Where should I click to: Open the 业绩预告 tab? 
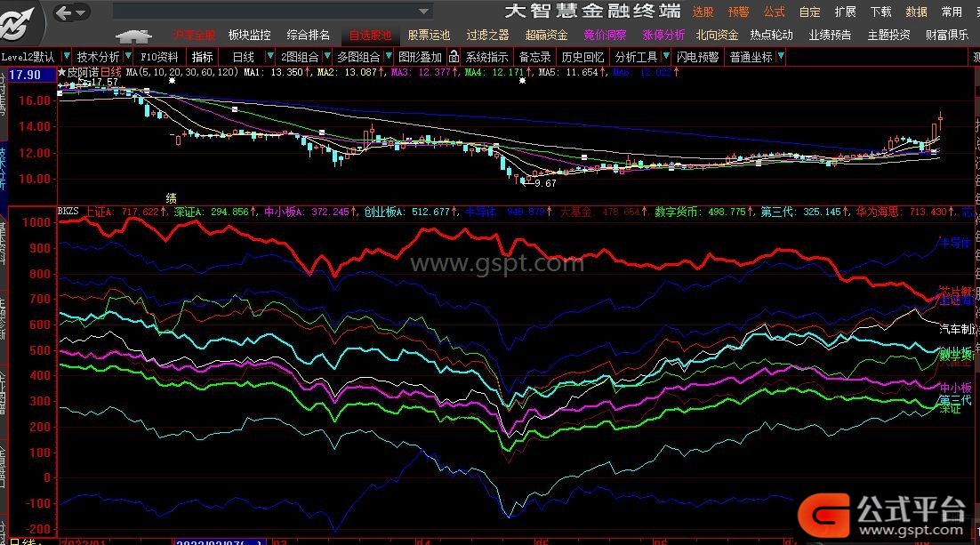click(x=830, y=35)
